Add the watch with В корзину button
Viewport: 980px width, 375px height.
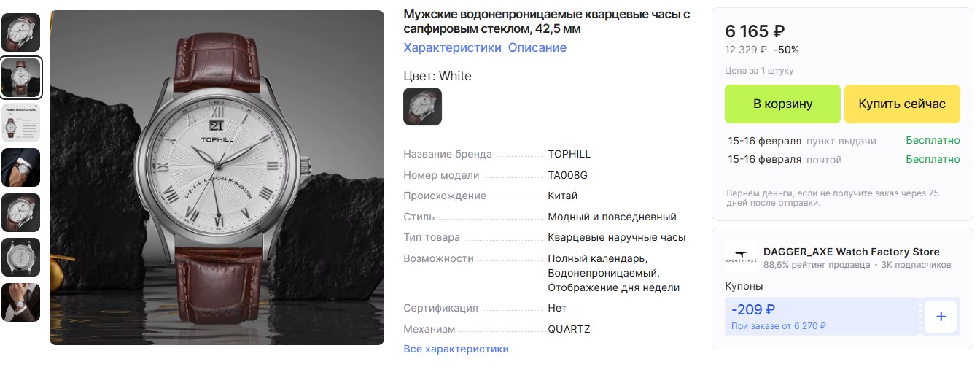(782, 104)
